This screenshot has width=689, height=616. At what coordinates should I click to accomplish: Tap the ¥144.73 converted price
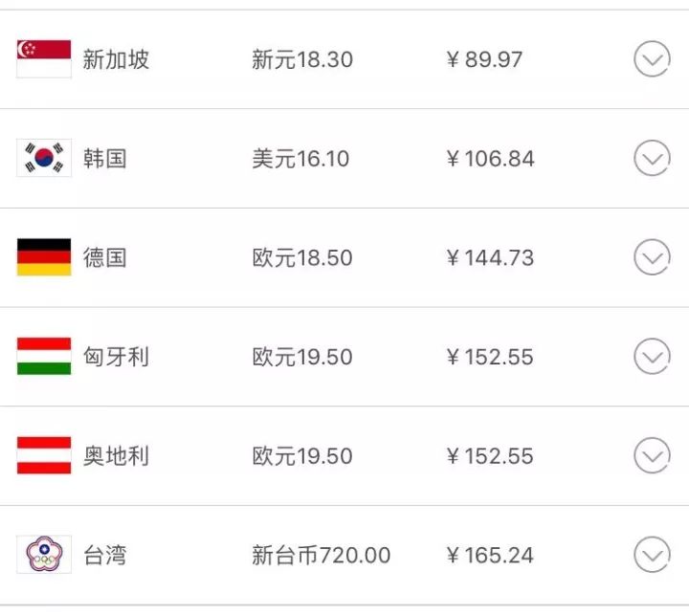click(x=490, y=257)
